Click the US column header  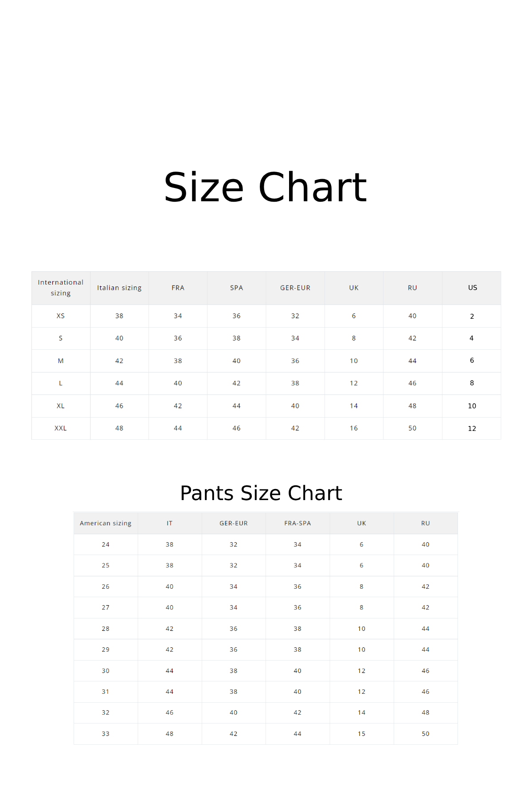473,288
